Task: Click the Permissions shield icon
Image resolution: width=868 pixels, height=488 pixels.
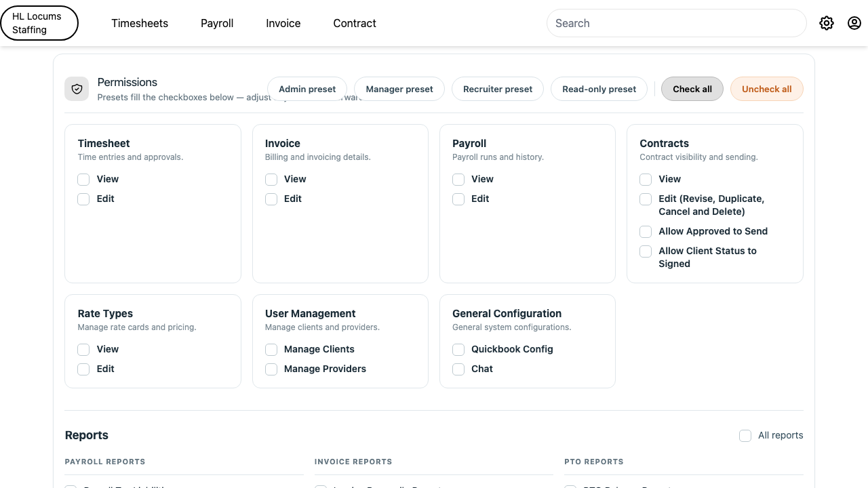Action: click(x=77, y=89)
